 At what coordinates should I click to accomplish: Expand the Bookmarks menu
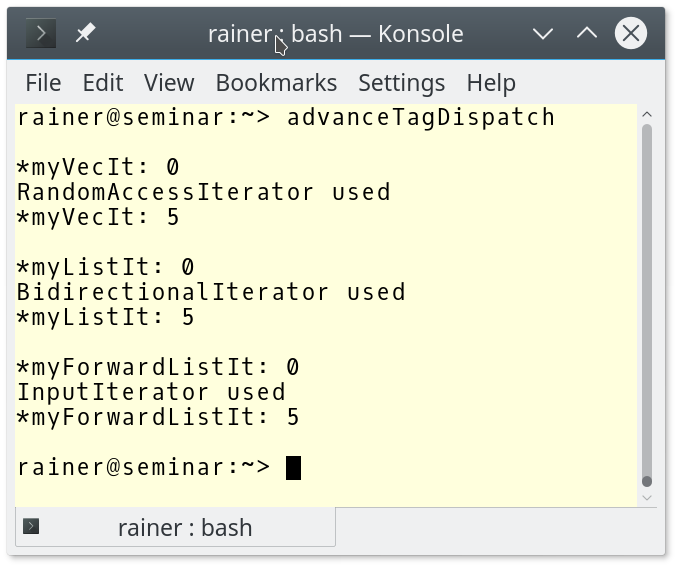(x=276, y=83)
